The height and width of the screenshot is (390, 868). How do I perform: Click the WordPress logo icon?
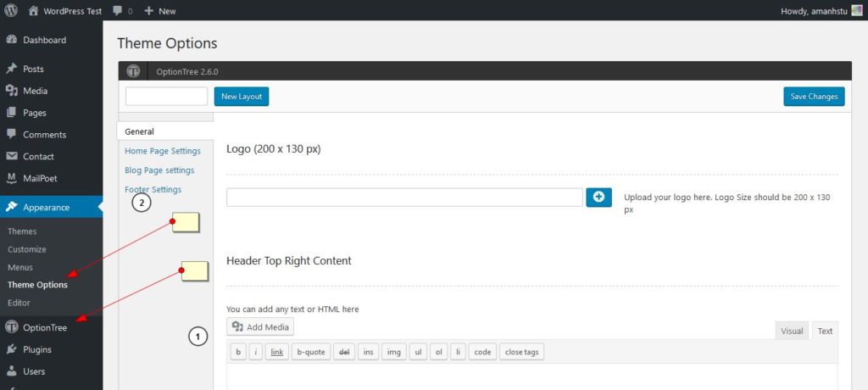pyautogui.click(x=11, y=10)
